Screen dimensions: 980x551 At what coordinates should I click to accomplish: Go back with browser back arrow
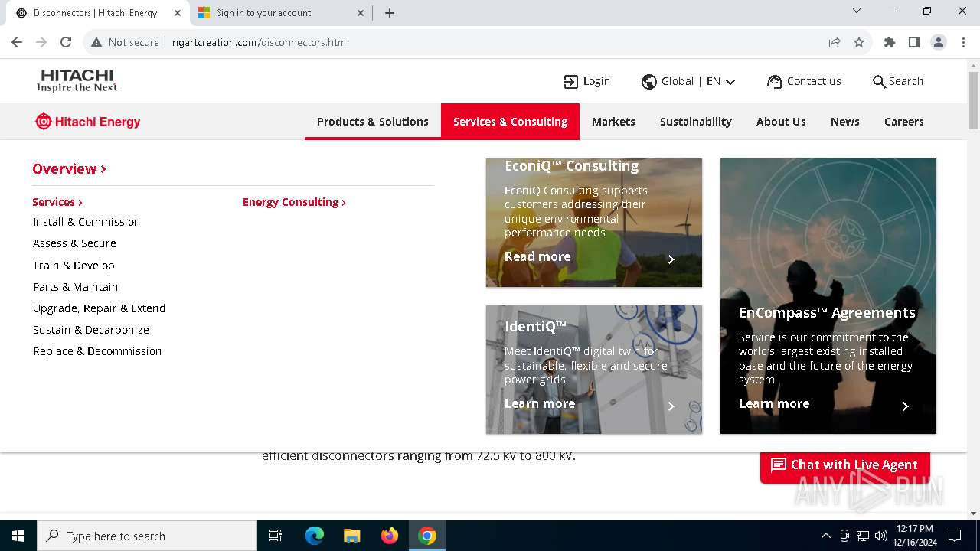click(17, 42)
